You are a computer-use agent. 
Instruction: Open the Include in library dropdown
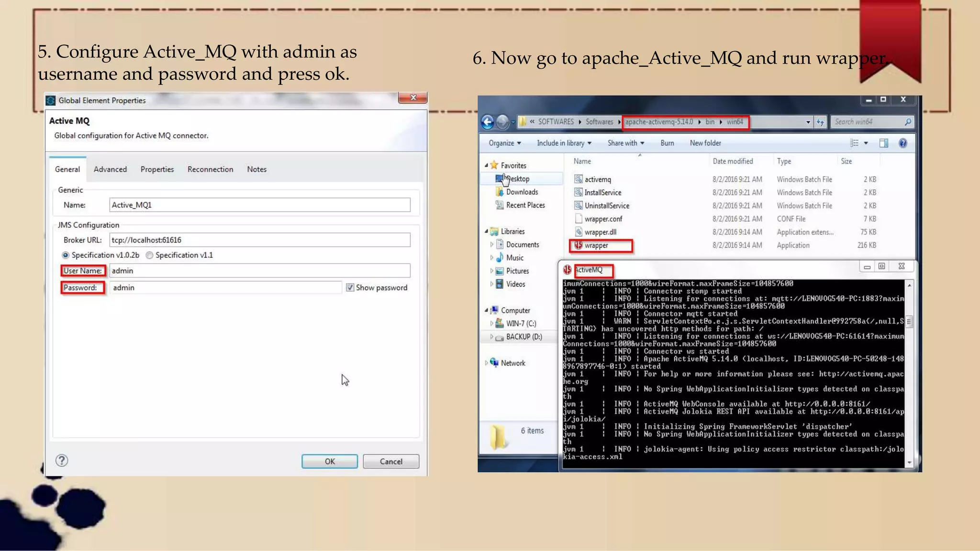pyautogui.click(x=564, y=143)
